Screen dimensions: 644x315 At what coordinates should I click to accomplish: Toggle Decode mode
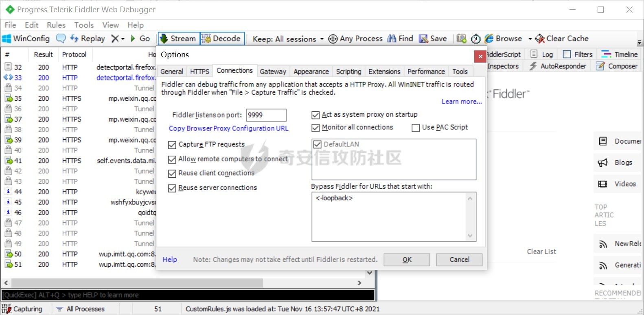coord(222,39)
